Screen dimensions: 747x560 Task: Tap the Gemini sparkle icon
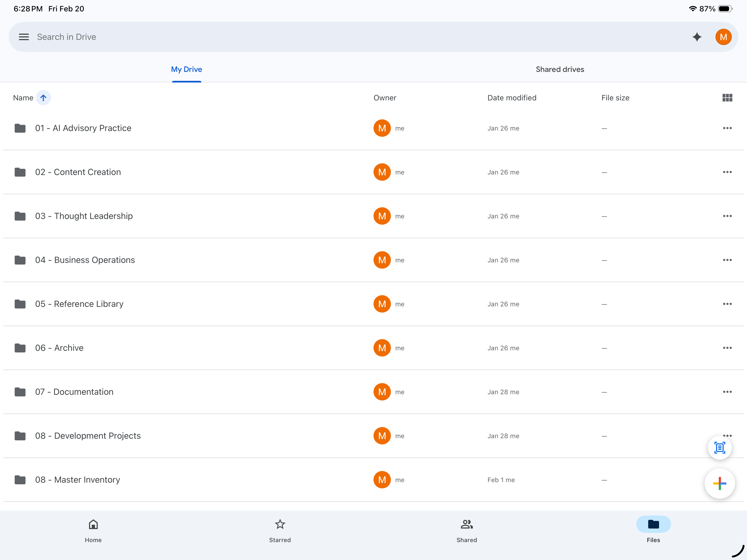pyautogui.click(x=697, y=37)
